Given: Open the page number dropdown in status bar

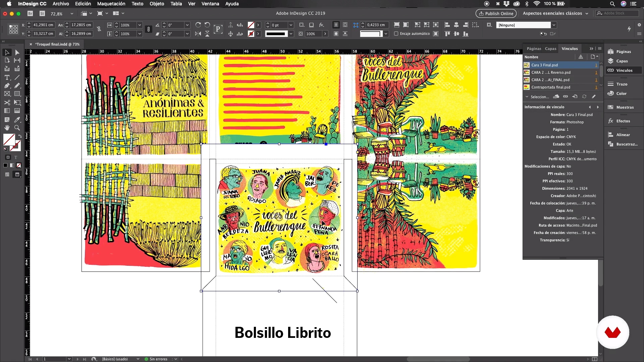Looking at the screenshot, I should (x=69, y=359).
